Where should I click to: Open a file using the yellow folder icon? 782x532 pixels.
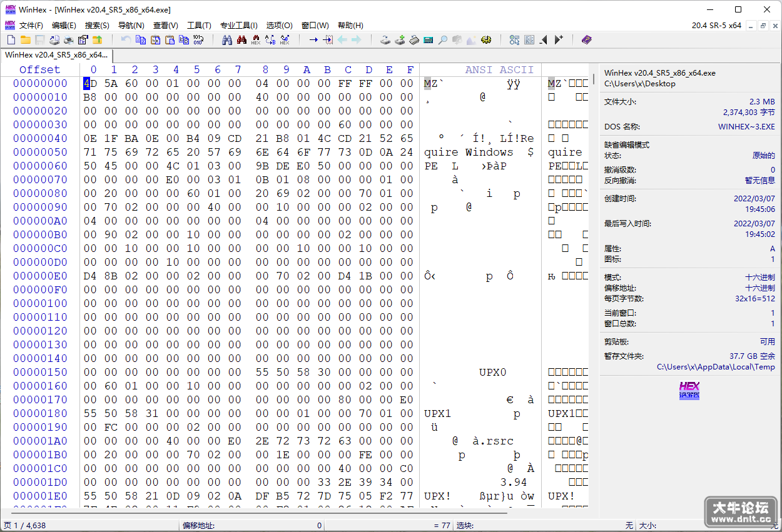26,40
